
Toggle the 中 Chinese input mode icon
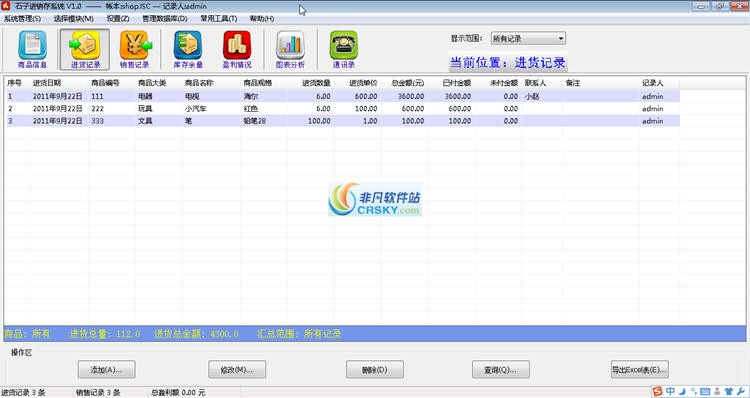pyautogui.click(x=671, y=391)
